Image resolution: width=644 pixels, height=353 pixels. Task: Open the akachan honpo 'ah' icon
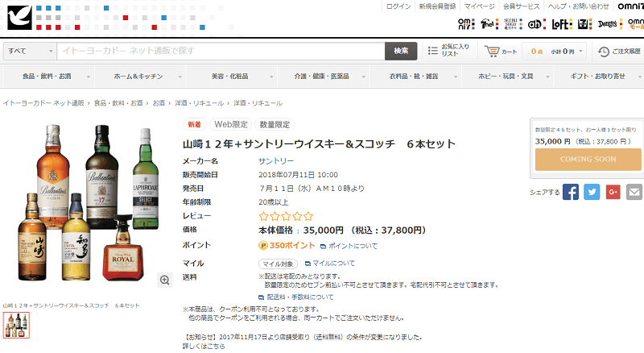point(536,24)
